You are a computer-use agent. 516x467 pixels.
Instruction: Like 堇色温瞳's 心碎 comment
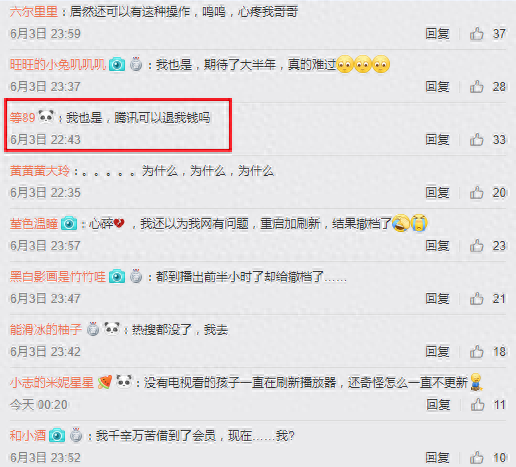click(x=477, y=246)
